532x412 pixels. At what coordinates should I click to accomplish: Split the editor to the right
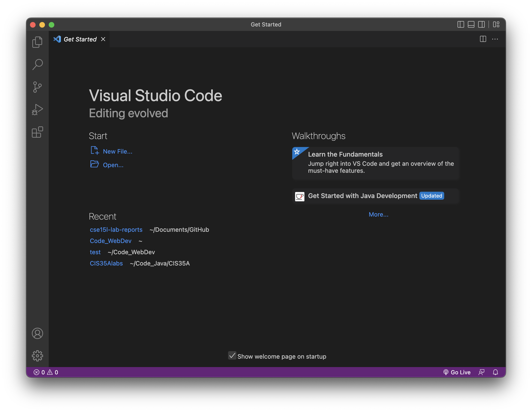(x=483, y=39)
